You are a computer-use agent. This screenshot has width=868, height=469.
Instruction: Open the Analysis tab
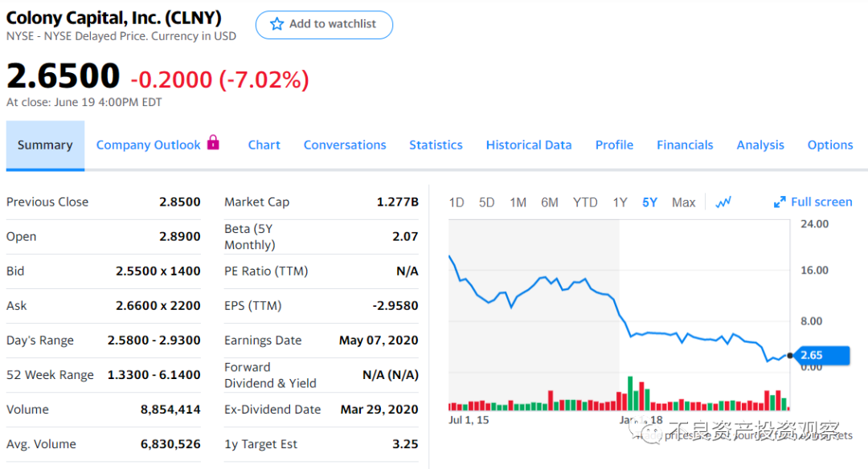tap(760, 145)
